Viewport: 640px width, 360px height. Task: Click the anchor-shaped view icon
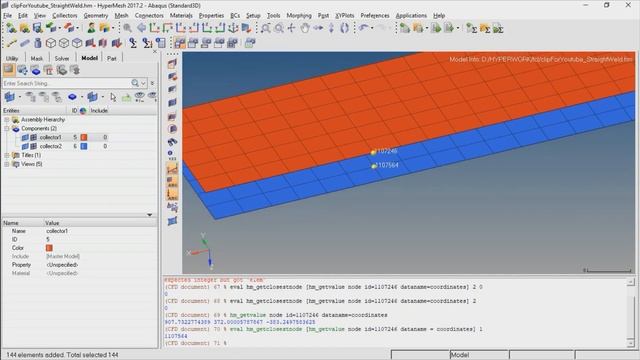pyautogui.click(x=233, y=28)
